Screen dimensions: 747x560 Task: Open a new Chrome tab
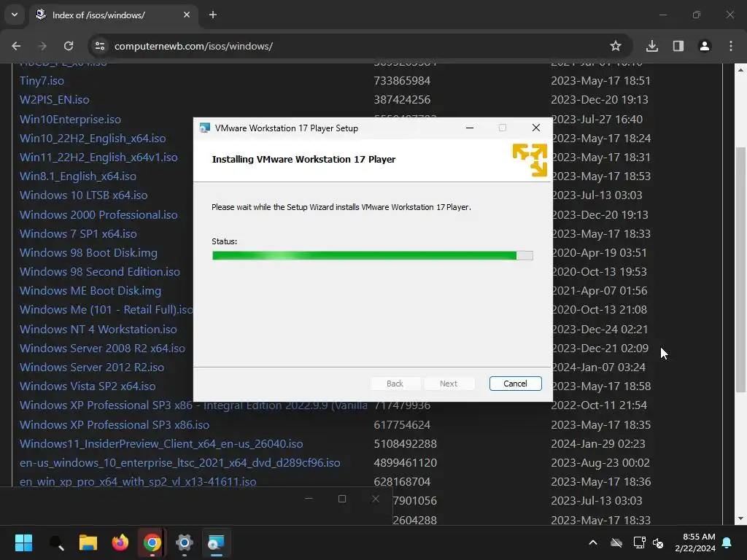click(x=213, y=15)
